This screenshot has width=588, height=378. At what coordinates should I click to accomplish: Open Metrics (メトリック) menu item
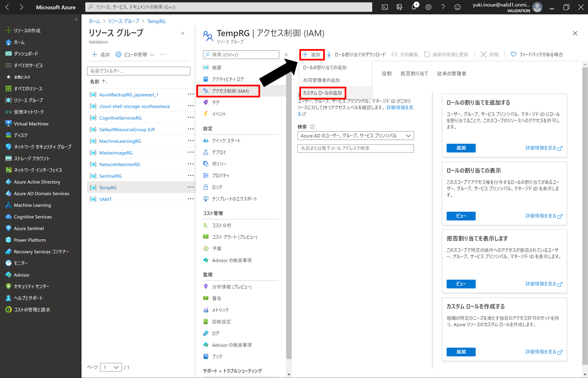[220, 310]
